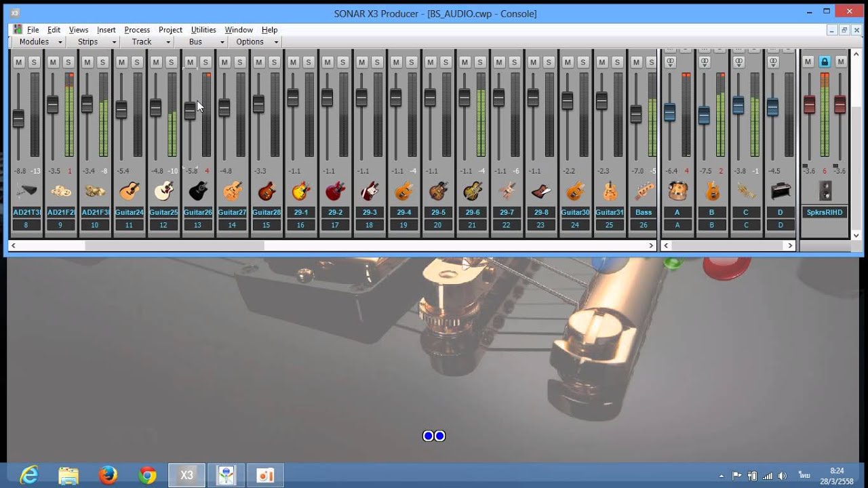This screenshot has width=868, height=488.
Task: Open the Edit menu
Action: [54, 30]
